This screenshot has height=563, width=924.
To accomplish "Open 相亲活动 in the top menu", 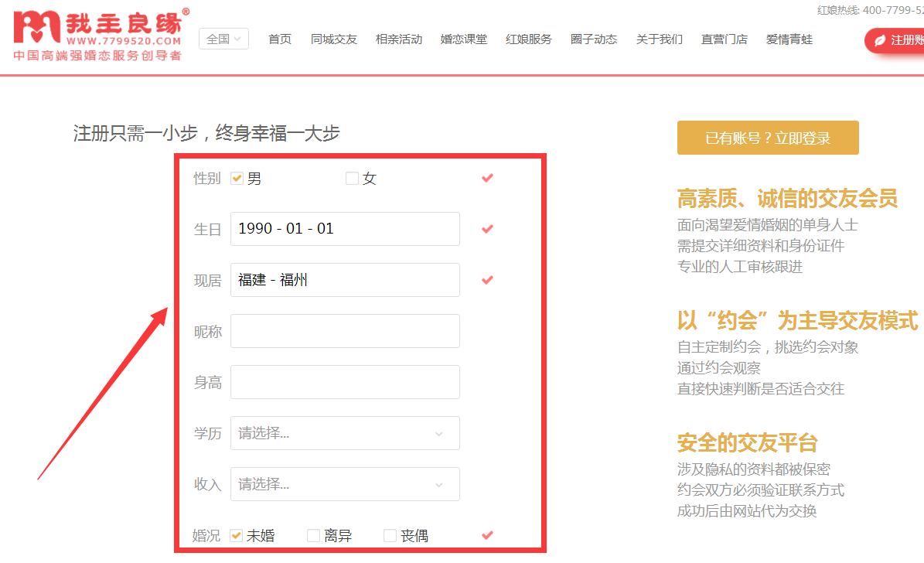I will (399, 39).
